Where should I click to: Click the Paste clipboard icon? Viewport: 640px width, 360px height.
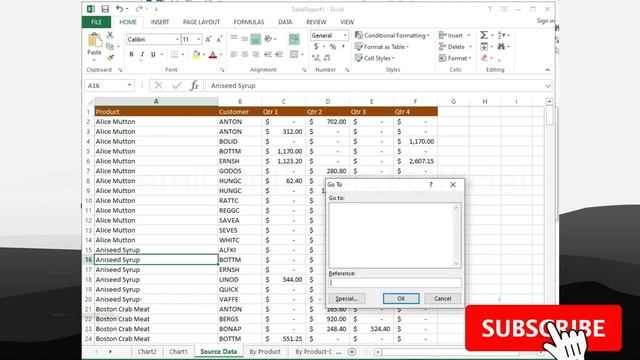[x=94, y=40]
